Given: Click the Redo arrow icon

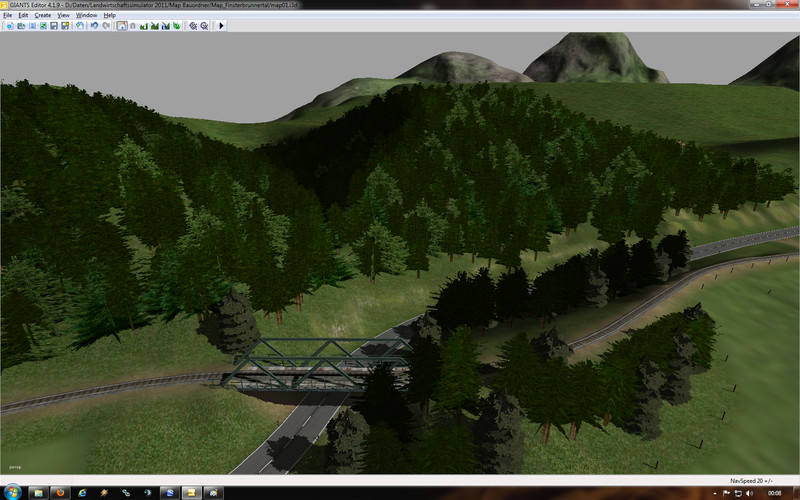Looking at the screenshot, I should point(106,26).
